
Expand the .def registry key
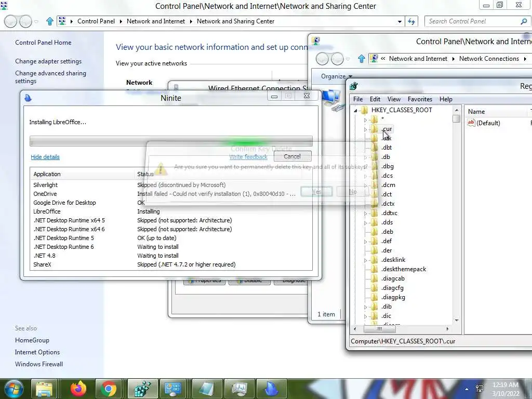tap(365, 242)
